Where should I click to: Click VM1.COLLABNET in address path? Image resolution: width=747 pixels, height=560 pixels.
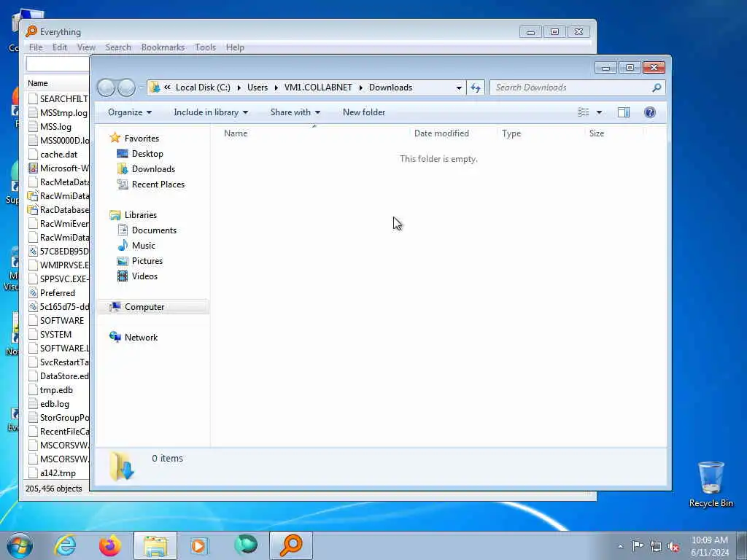pos(318,87)
